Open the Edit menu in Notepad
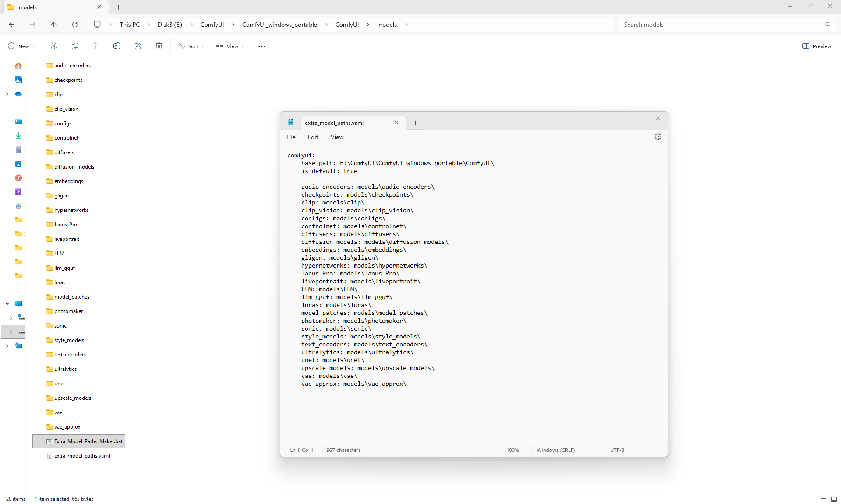The width and height of the screenshot is (841, 504). point(313,137)
